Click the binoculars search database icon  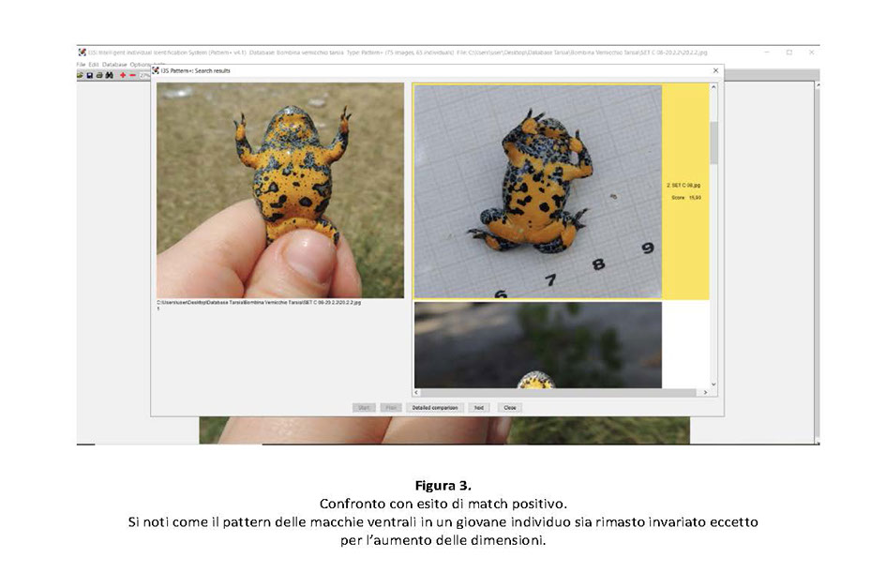pos(109,74)
